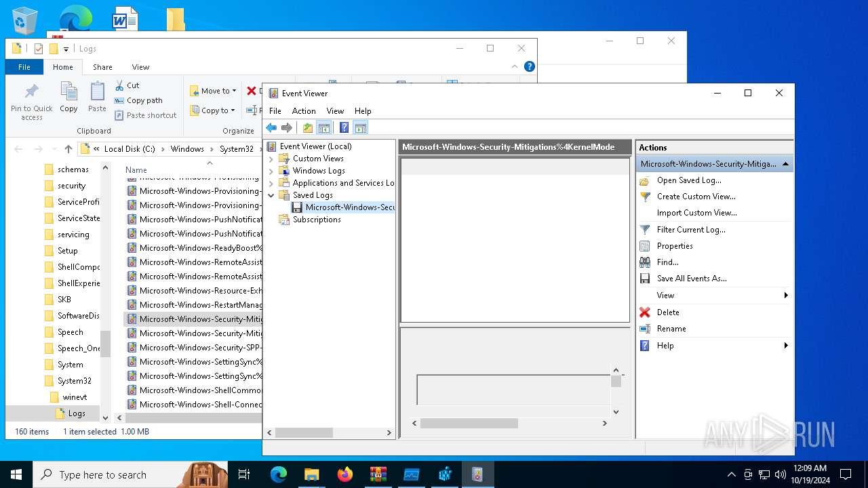The image size is (868, 488).
Task: Expand the Custom Views tree node
Action: (271, 159)
